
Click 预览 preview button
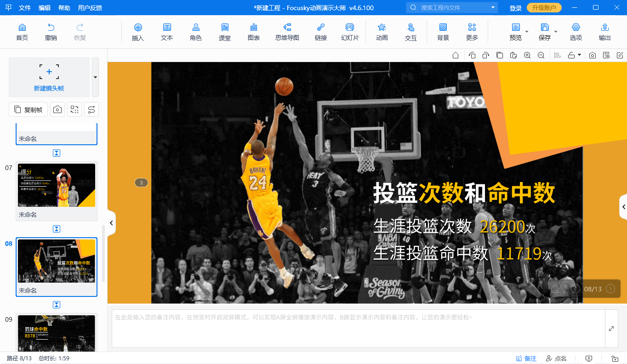(x=516, y=32)
